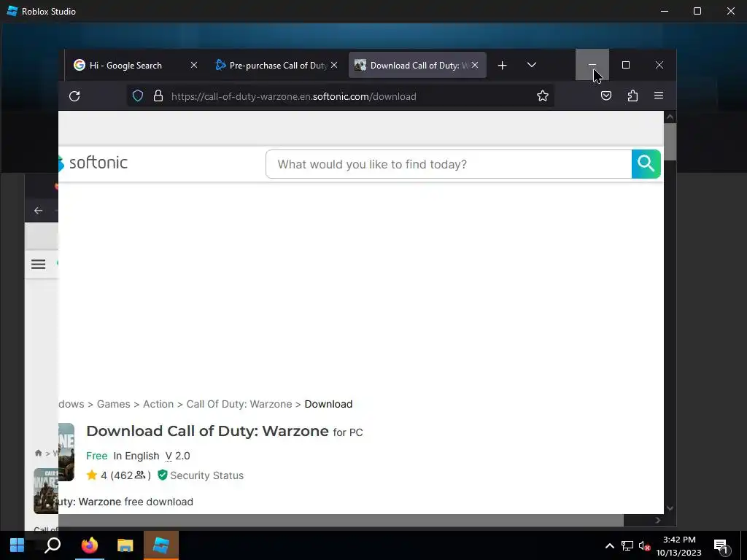The width and height of the screenshot is (747, 560).
Task: Open the notification center icon
Action: [721, 545]
